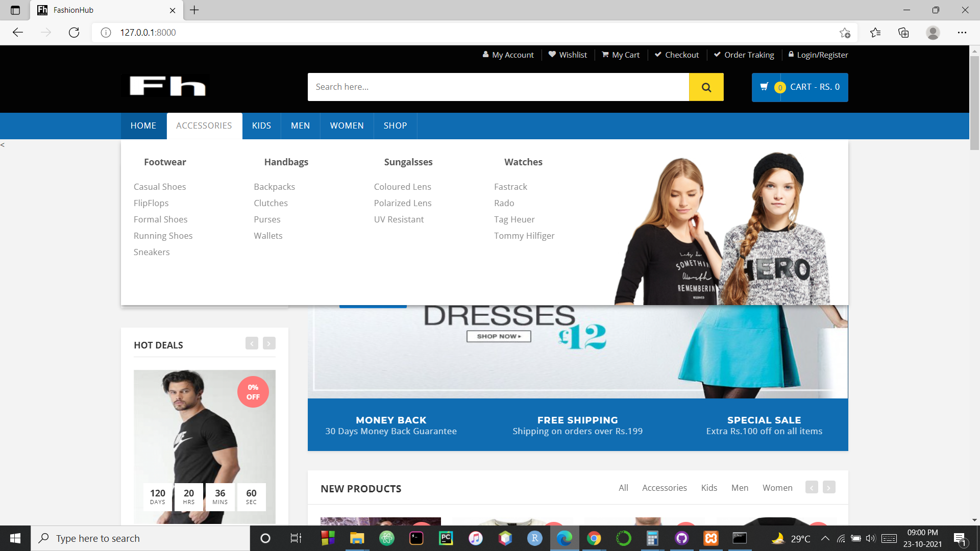Go back in New Products carousel
Image resolution: width=980 pixels, height=551 pixels.
(812, 487)
